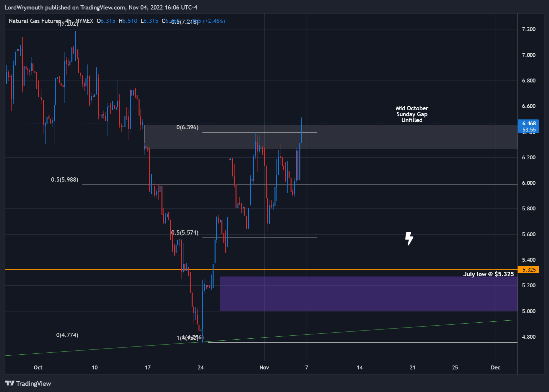
Task: Click the Oct date axis label
Action: [x=38, y=367]
